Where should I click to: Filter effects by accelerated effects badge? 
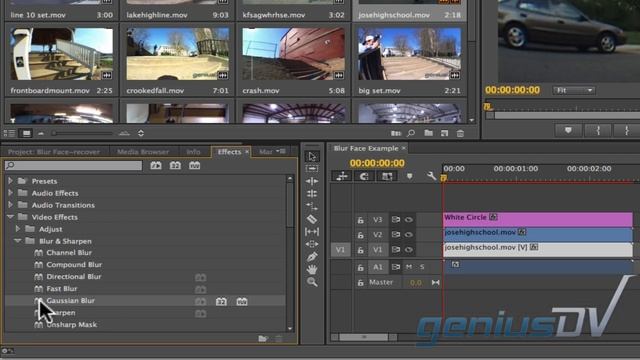pos(156,165)
